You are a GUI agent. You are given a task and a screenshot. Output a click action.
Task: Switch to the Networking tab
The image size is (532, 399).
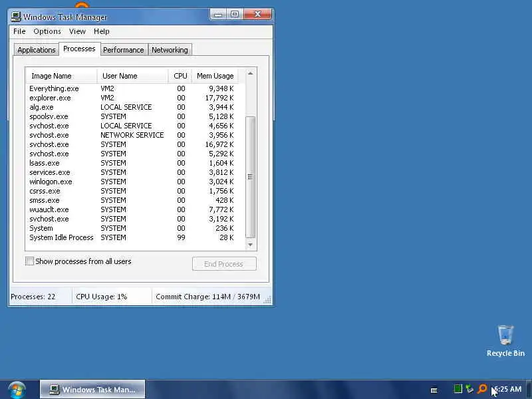point(170,50)
